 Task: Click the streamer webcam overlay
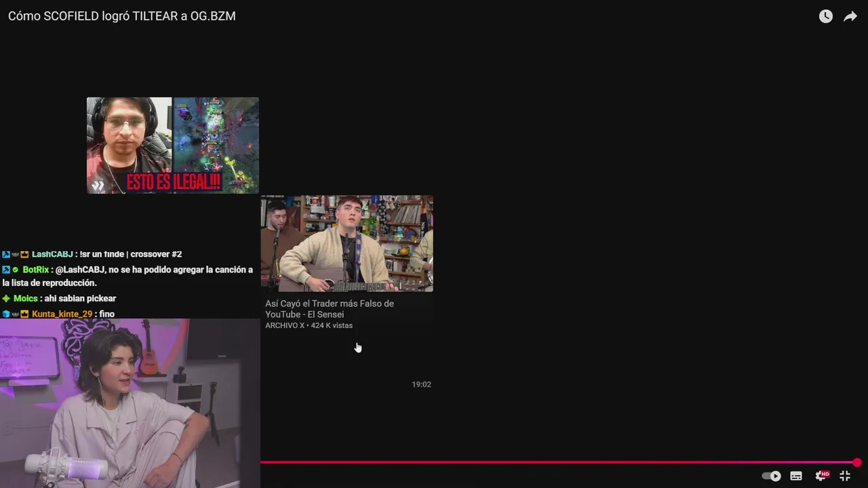point(130,403)
